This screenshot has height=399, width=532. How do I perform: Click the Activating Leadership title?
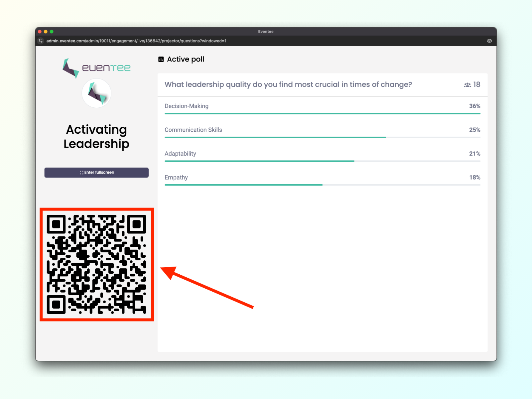(96, 137)
